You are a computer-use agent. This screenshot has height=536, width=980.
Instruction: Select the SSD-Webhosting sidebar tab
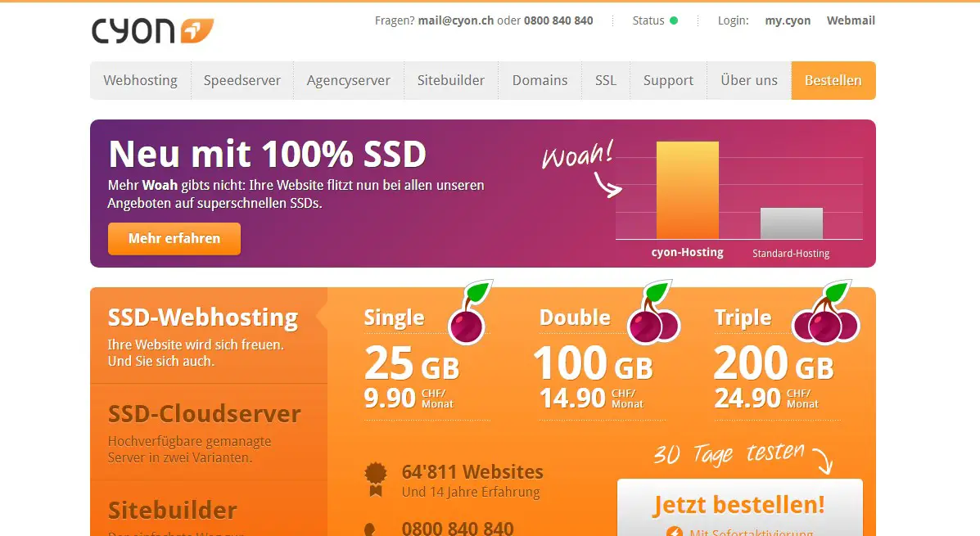tap(209, 336)
